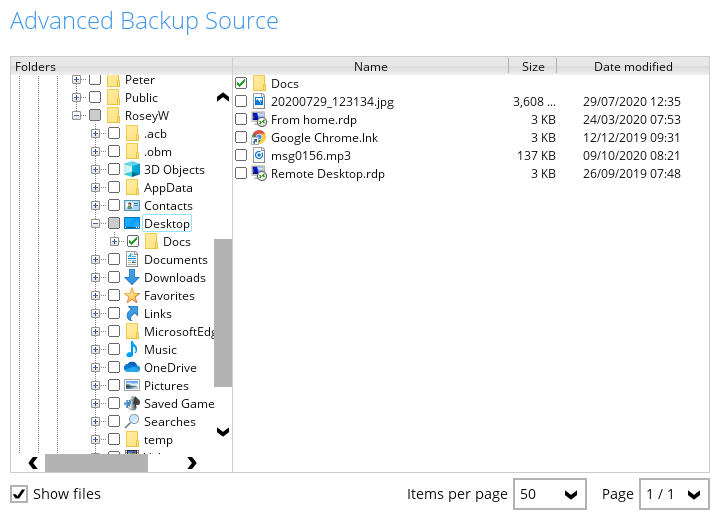The height and width of the screenshot is (519, 726).
Task: Sort by the Date modified column header
Action: 633,67
